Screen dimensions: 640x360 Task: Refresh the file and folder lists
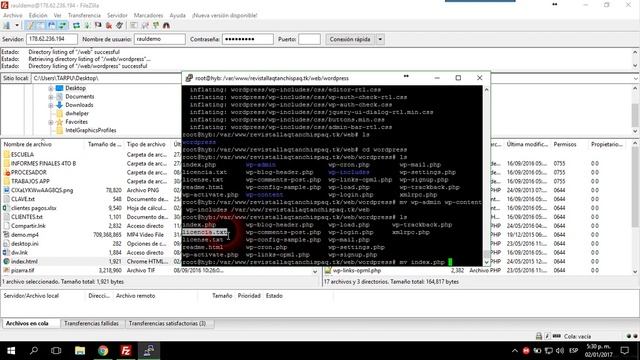(76, 25)
